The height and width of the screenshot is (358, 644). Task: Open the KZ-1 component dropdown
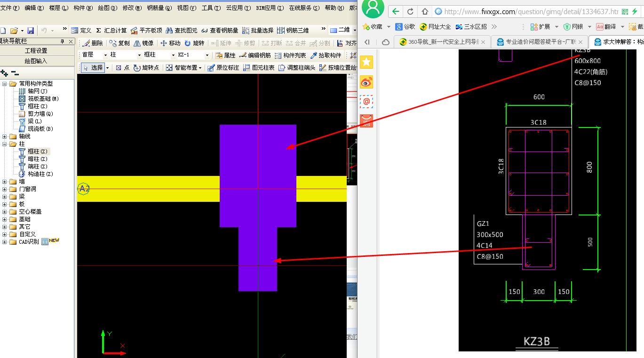tap(193, 55)
